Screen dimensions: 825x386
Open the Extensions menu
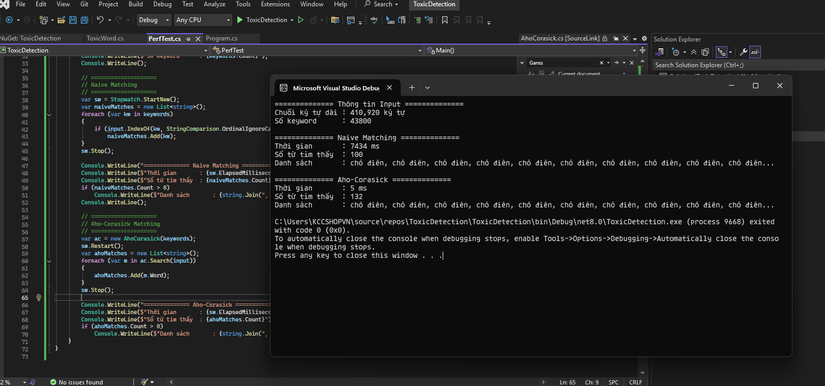[275, 4]
